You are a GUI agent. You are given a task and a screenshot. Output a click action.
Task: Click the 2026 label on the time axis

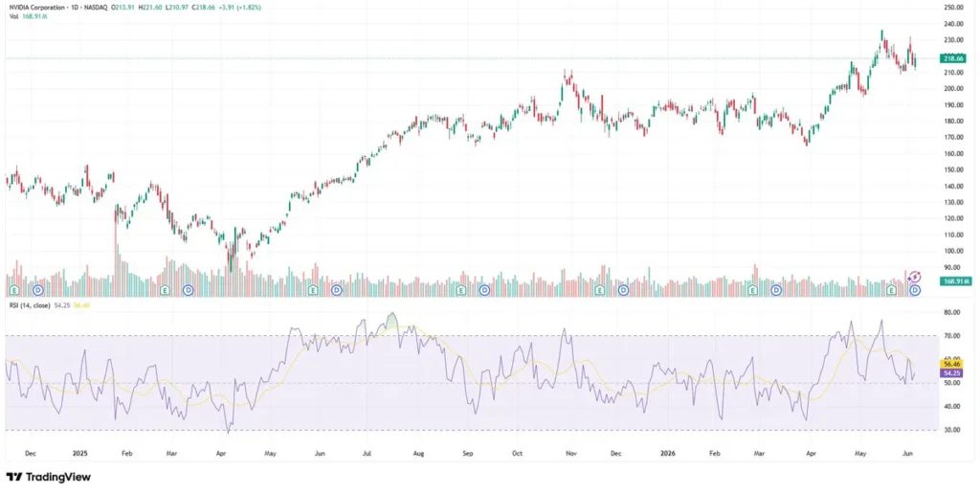pos(669,454)
